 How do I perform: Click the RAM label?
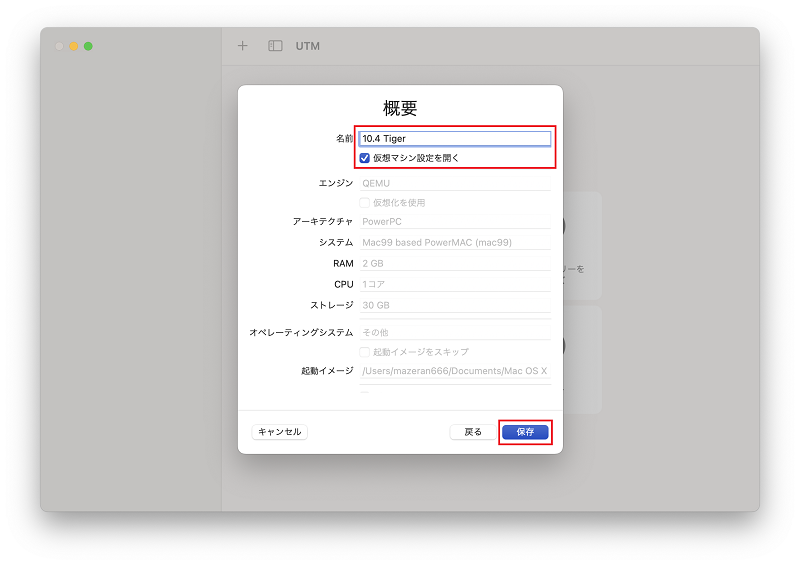coord(343,263)
